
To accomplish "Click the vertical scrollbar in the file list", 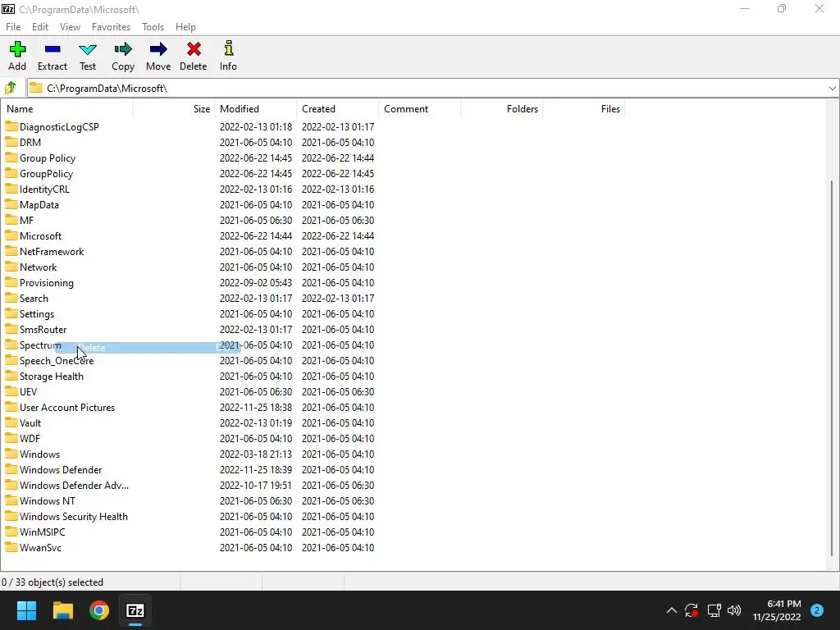I will click(x=832, y=368).
